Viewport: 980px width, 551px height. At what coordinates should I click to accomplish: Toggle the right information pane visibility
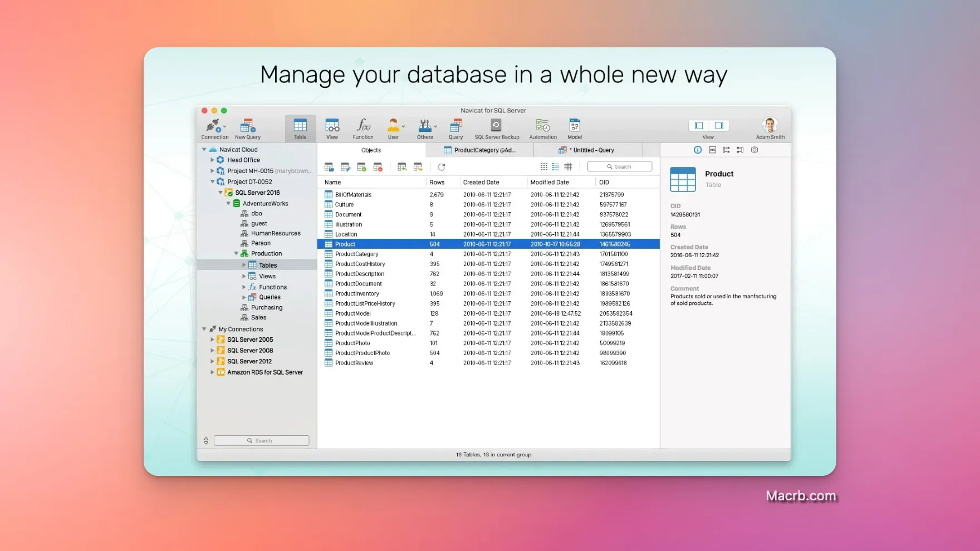point(719,126)
